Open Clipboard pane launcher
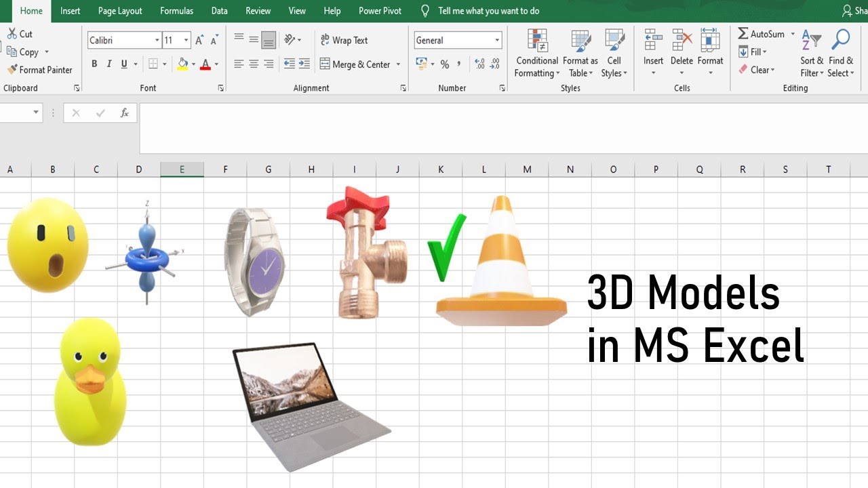The height and width of the screenshot is (488, 868). pyautogui.click(x=77, y=88)
